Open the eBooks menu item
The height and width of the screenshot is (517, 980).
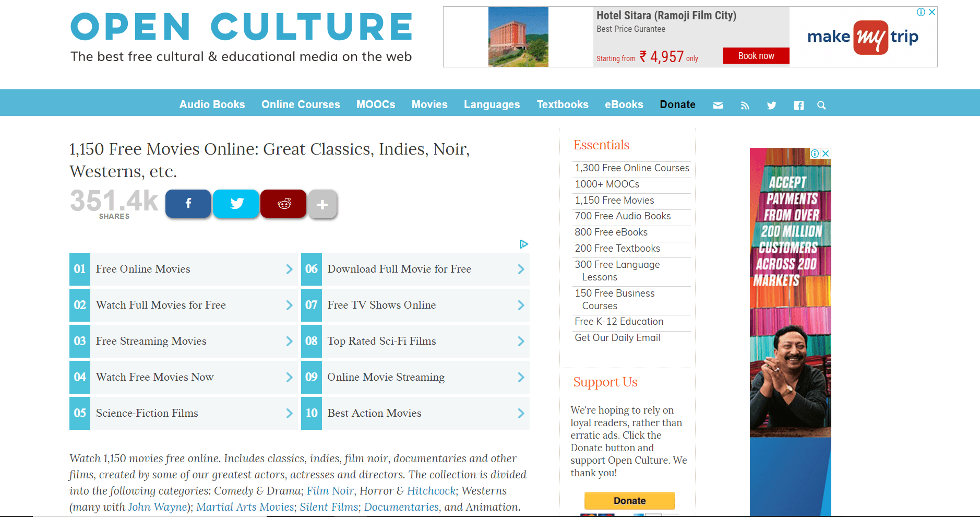click(624, 104)
